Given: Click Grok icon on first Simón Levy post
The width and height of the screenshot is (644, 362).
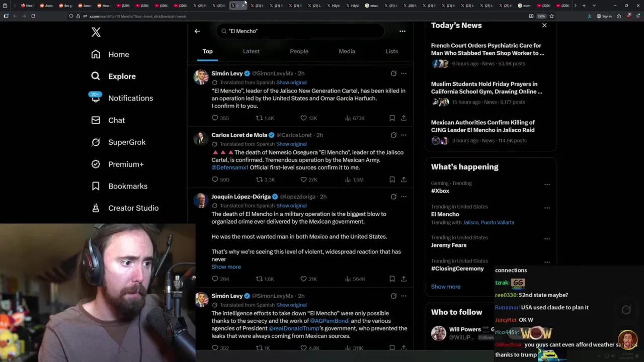Looking at the screenshot, I should [393, 73].
